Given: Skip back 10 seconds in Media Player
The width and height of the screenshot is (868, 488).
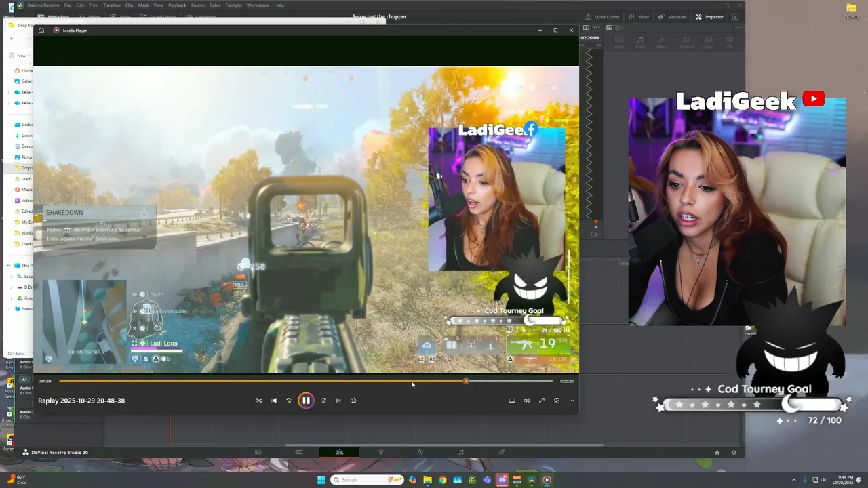Looking at the screenshot, I should click(289, 401).
